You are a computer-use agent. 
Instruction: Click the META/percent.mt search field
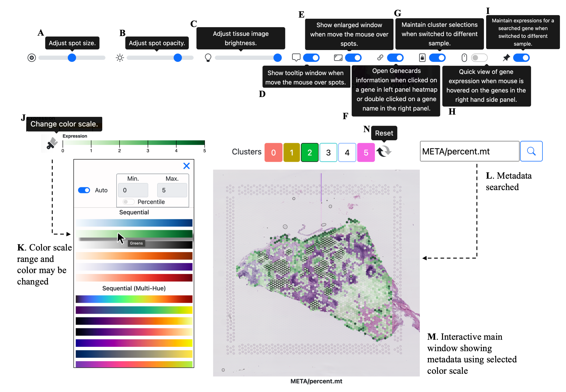[469, 152]
